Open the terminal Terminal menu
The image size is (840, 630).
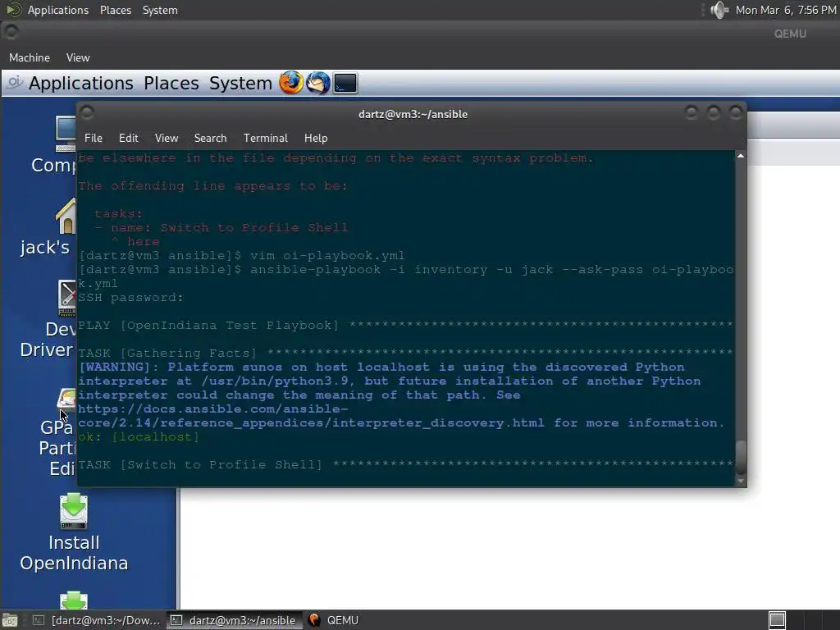[x=266, y=138]
